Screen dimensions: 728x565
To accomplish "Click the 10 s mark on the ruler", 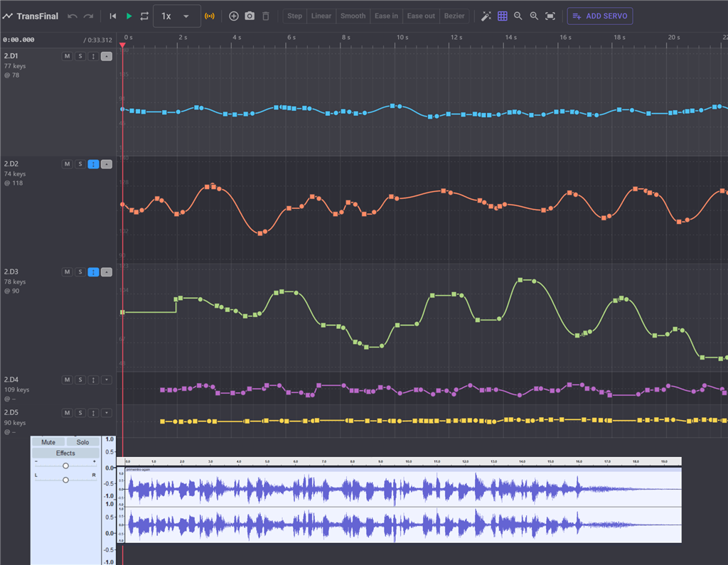I will (402, 37).
